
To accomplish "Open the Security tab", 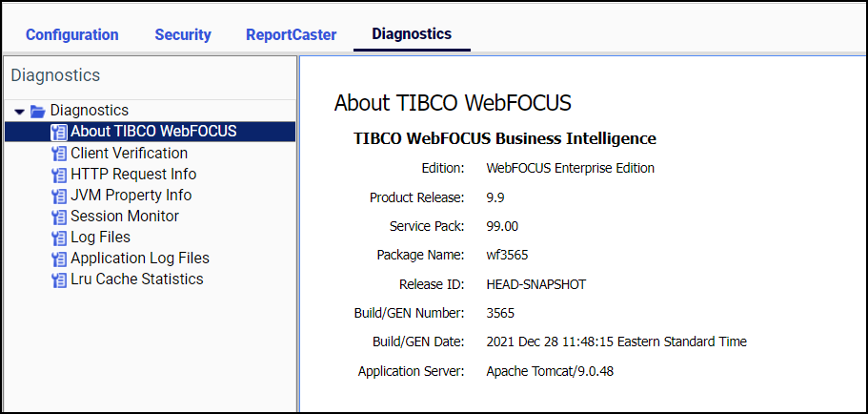I will point(183,35).
